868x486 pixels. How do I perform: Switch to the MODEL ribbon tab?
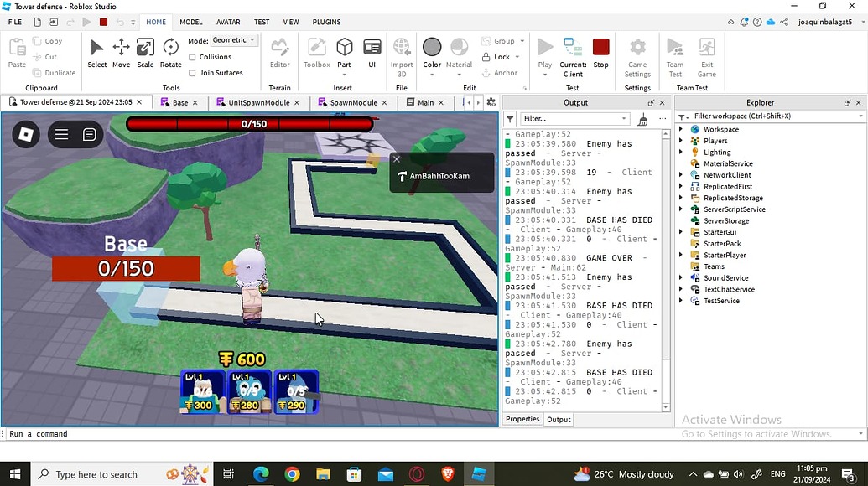190,22
